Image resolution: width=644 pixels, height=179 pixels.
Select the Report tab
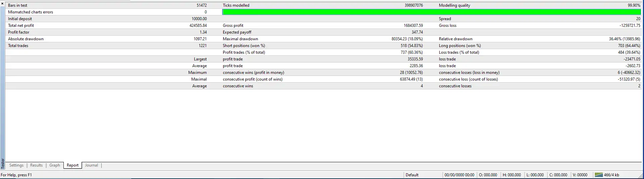coord(72,165)
